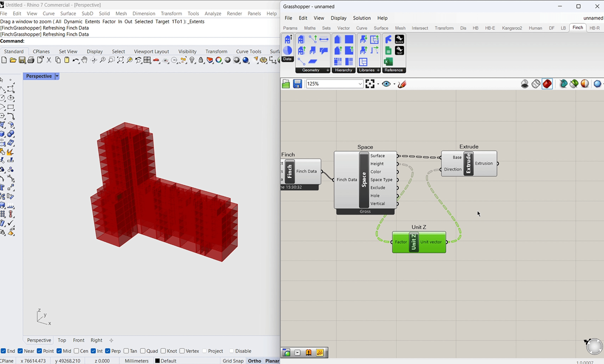Toggle the Cen osnap checkbox
The height and width of the screenshot is (364, 604).
click(77, 351)
